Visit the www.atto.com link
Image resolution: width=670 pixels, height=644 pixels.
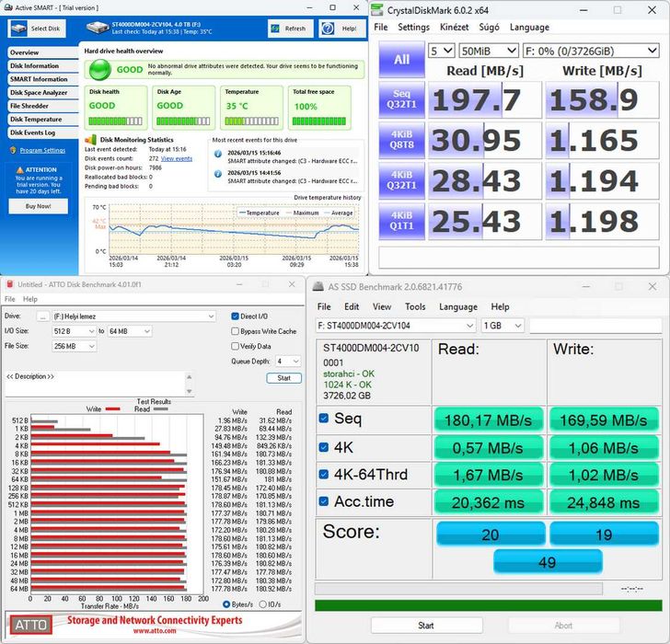click(155, 631)
